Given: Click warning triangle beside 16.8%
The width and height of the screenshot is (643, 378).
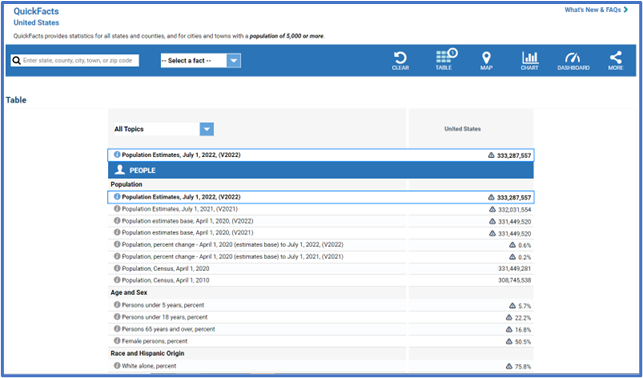Looking at the screenshot, I should (x=509, y=329).
